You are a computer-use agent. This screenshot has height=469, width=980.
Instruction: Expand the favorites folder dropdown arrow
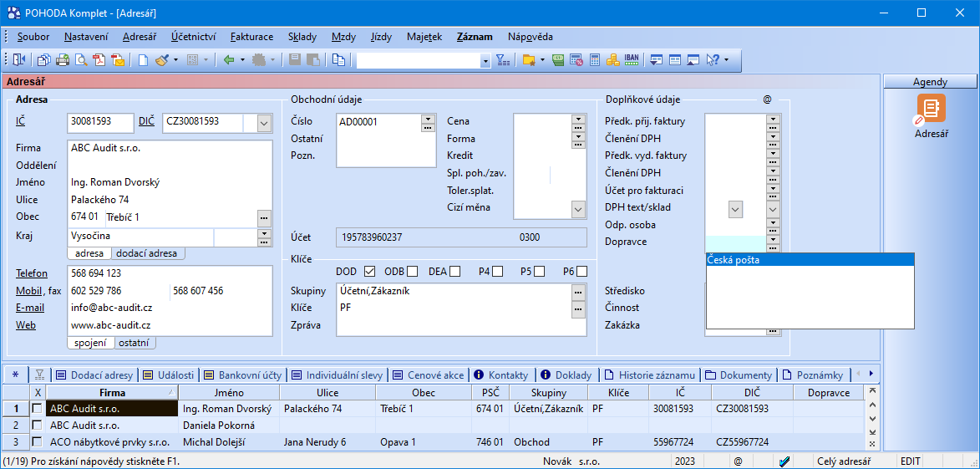(542, 60)
